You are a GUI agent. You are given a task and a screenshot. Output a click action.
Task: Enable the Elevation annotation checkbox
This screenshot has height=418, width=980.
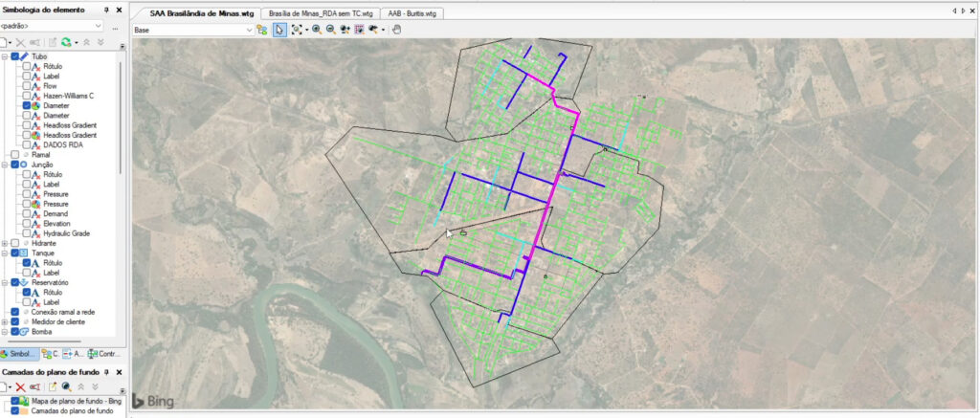click(x=26, y=224)
